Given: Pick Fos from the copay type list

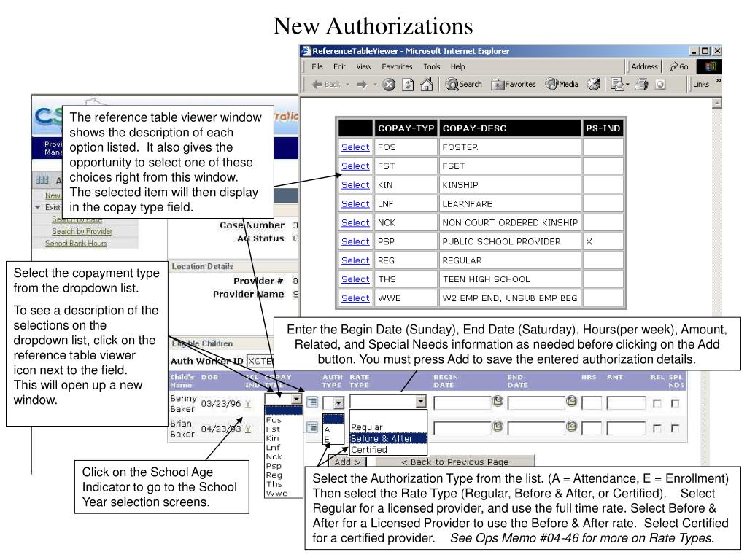Looking at the screenshot, I should tap(284, 420).
